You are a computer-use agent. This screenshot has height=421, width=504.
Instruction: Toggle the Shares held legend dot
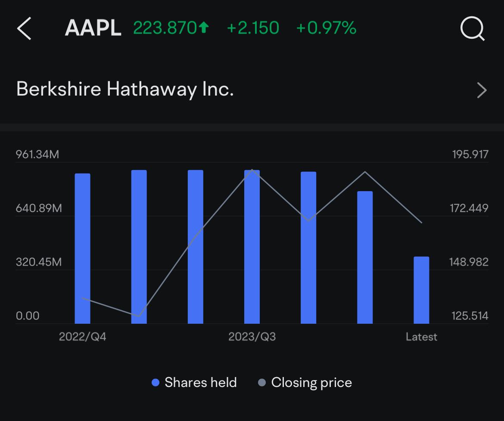156,382
